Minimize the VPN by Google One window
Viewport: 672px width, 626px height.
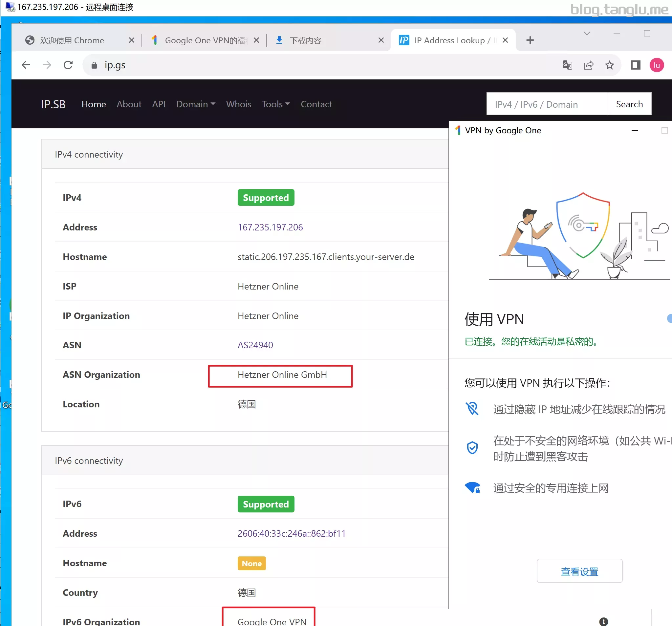coord(635,130)
